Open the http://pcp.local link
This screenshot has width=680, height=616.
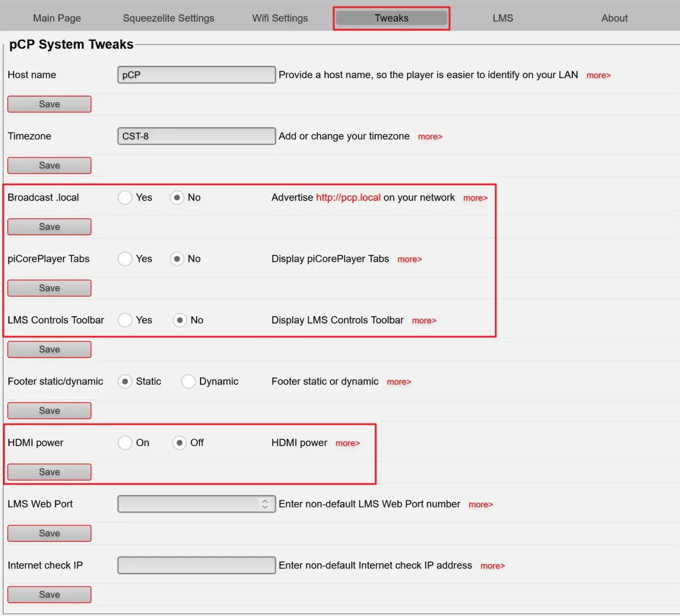[x=348, y=198]
